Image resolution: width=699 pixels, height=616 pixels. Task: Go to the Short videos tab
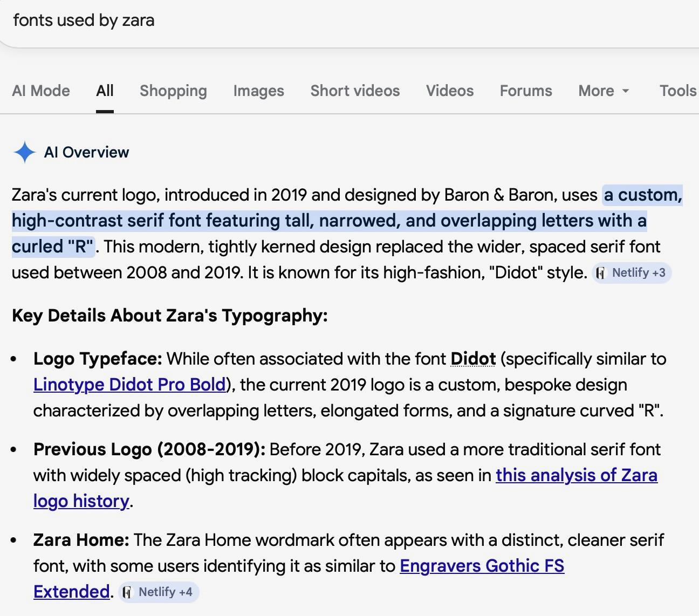point(355,91)
